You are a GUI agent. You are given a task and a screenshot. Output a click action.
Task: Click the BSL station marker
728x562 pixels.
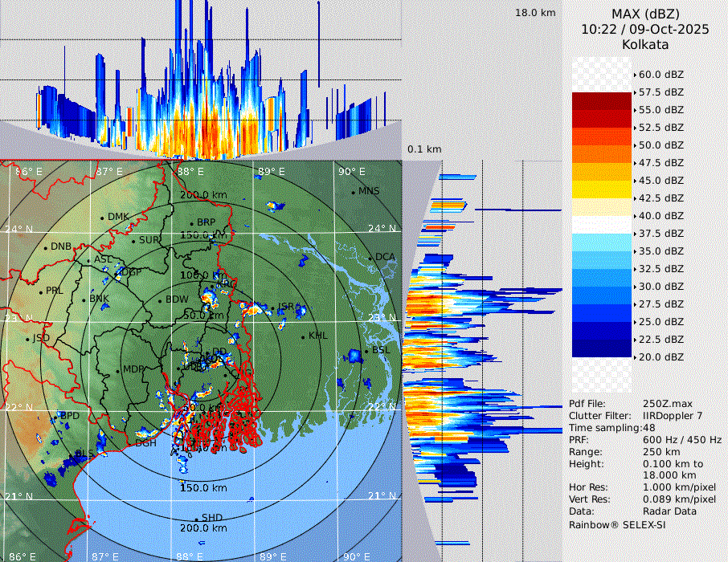366,352
